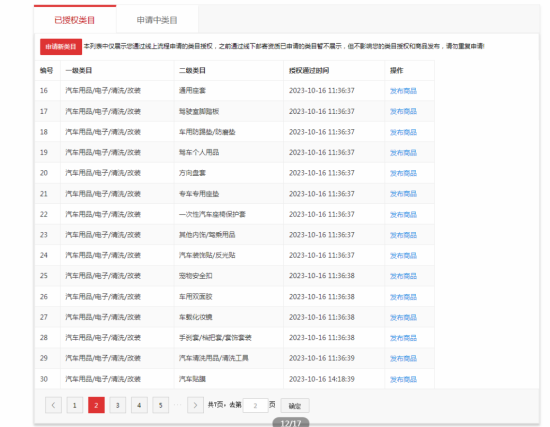The height and width of the screenshot is (427, 550).
Task: Go to next page arrow
Action: [x=195, y=405]
